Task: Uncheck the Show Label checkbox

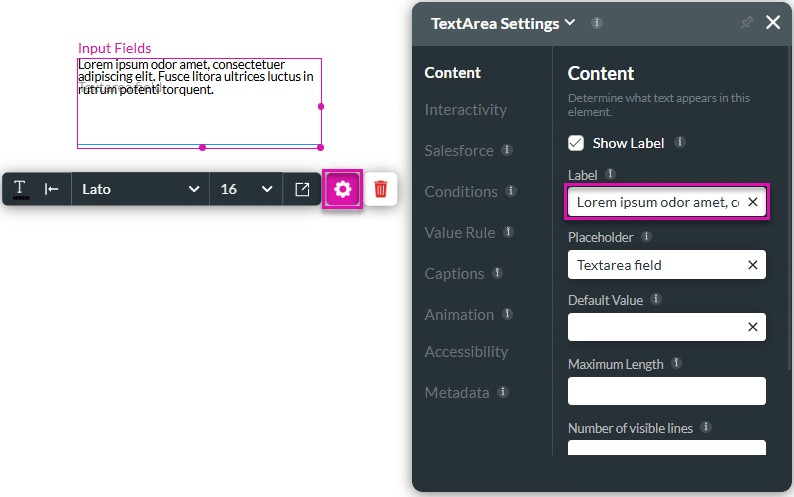Action: tap(576, 143)
